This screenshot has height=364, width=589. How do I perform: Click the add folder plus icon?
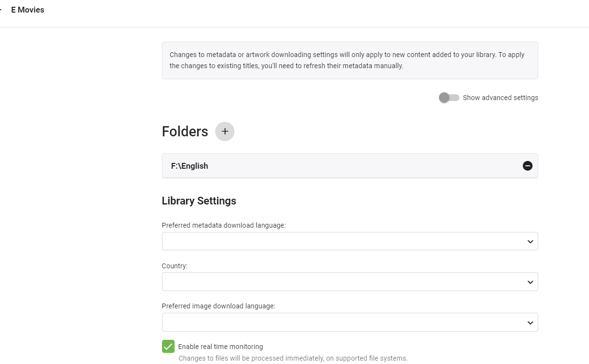click(x=225, y=131)
